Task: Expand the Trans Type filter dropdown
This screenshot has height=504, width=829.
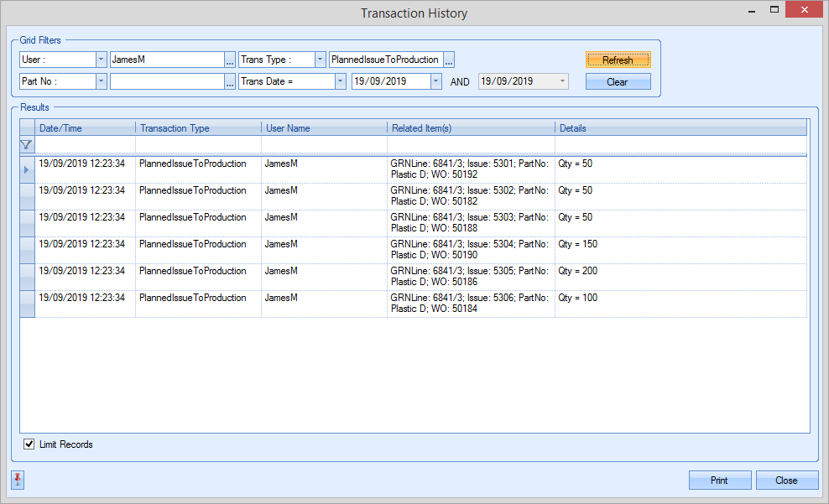Action: coord(320,60)
